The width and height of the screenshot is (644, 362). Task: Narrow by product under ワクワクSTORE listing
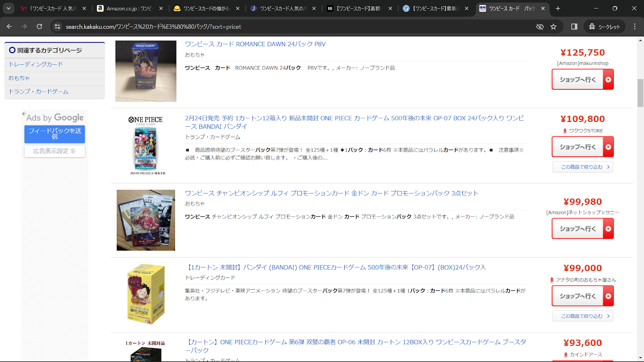(583, 167)
